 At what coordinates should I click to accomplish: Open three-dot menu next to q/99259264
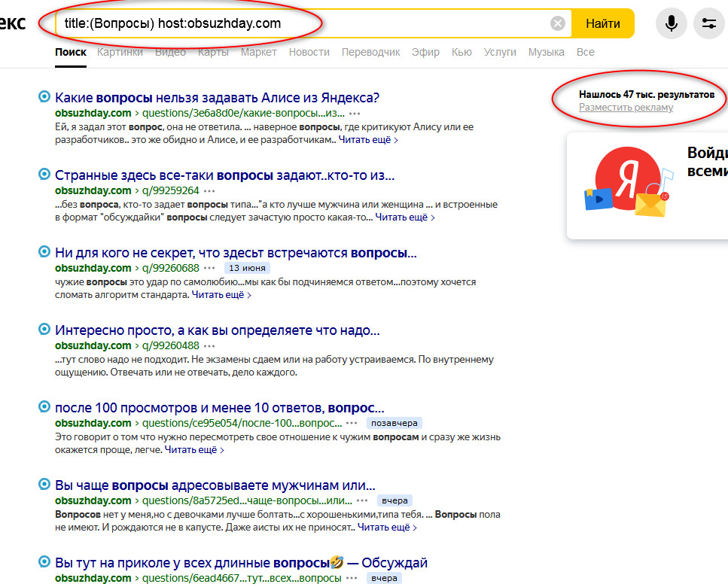[x=209, y=191]
